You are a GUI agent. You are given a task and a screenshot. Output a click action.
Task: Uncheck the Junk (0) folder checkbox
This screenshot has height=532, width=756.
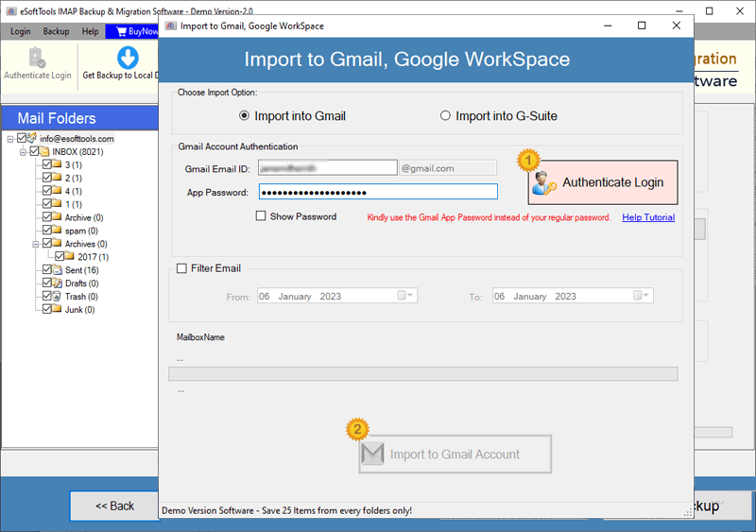[46, 309]
